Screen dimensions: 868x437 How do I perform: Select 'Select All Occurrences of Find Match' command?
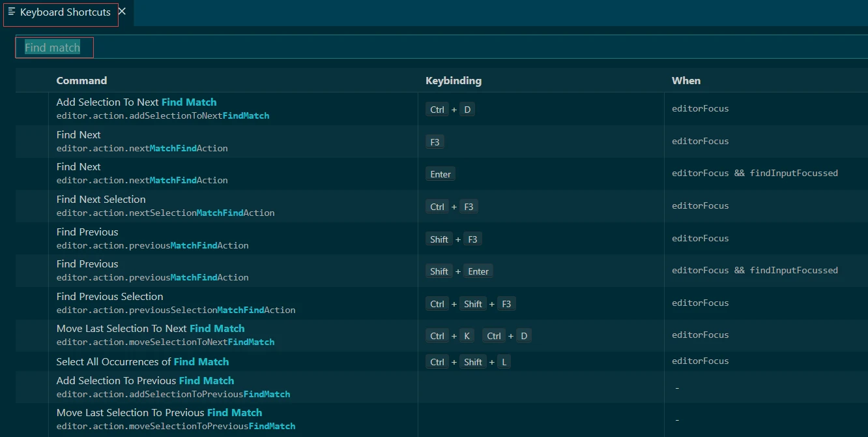pos(143,362)
